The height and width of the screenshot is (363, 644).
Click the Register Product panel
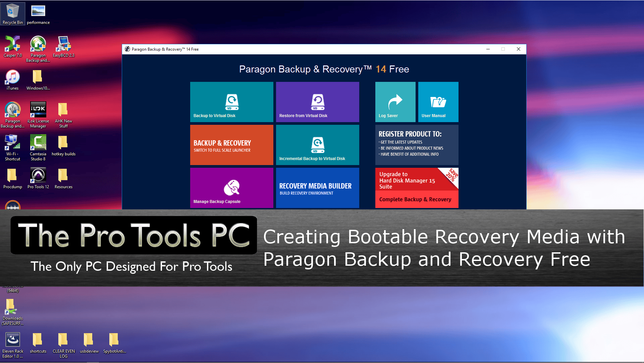click(417, 145)
